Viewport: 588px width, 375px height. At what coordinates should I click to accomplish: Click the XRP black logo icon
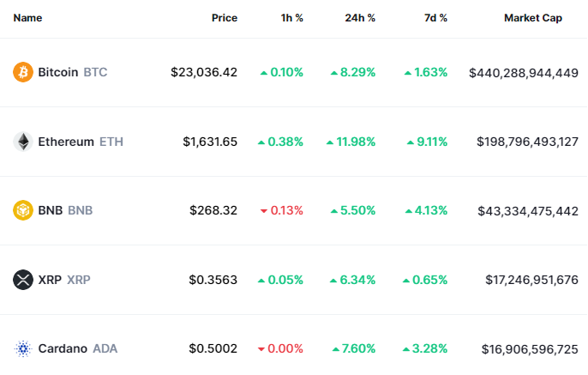pyautogui.click(x=23, y=280)
